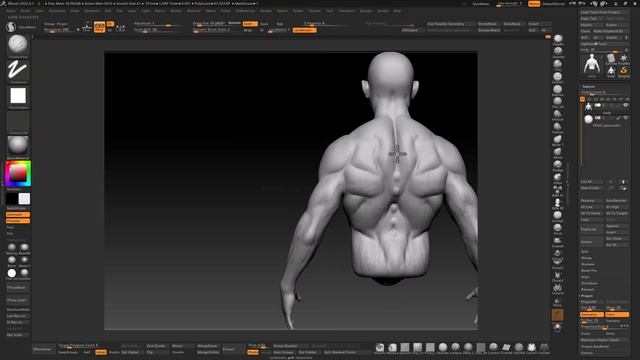
Task: Click the ProjectAll button
Action: point(592,302)
